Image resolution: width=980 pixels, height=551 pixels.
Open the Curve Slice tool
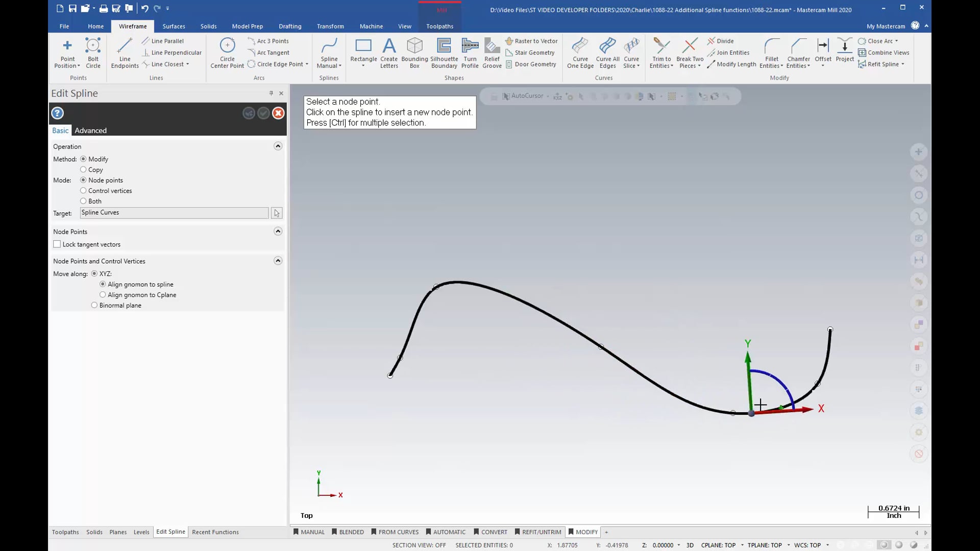pos(631,53)
